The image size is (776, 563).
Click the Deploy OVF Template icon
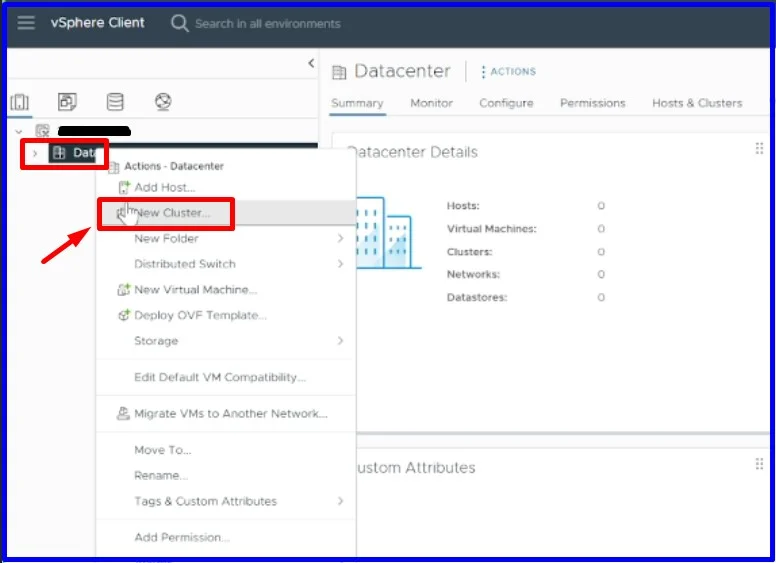(124, 315)
